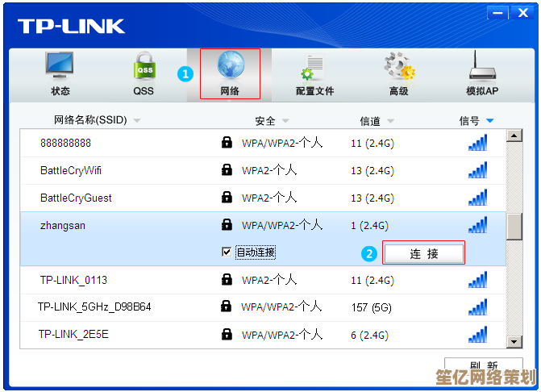Select the BattleCryWifi network row
The height and width of the screenshot is (392, 541).
[71, 170]
